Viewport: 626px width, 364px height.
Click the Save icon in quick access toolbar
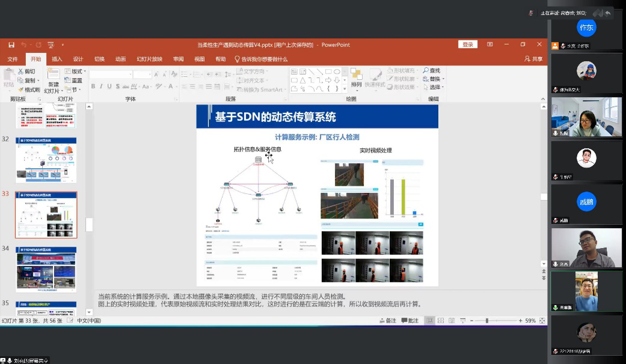coord(11,45)
